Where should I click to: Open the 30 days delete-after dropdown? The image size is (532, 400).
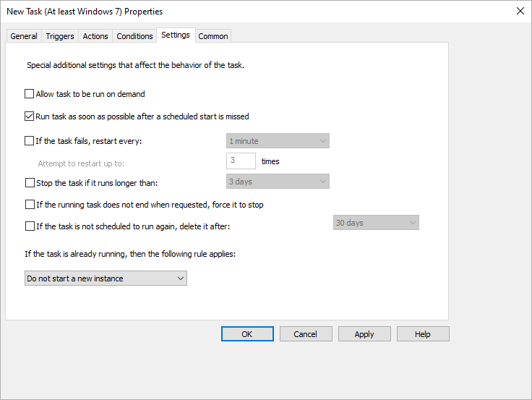[x=376, y=223]
